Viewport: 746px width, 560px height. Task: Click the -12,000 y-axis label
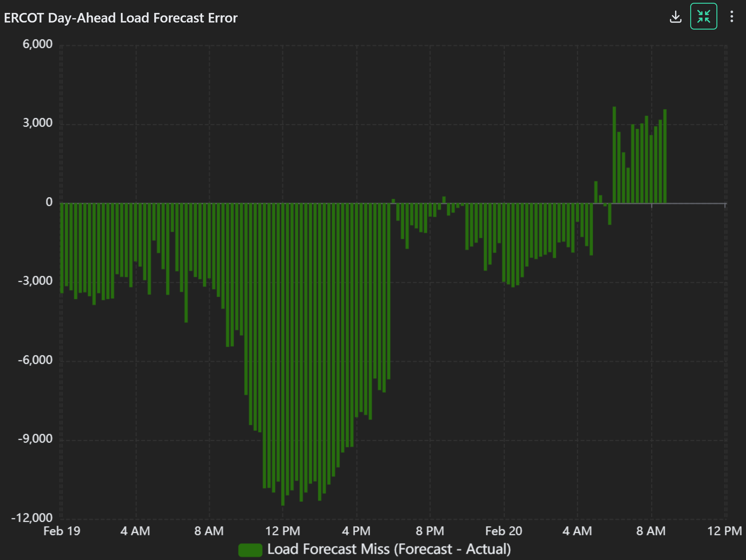(x=32, y=517)
